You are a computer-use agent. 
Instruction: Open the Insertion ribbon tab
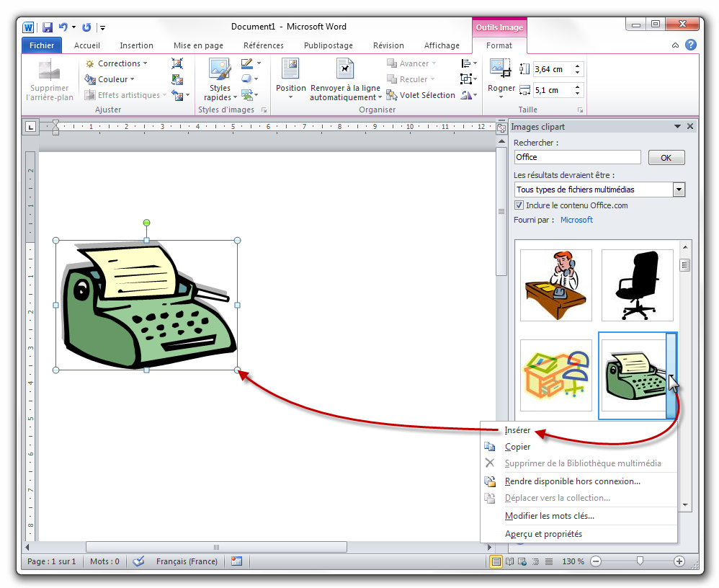[136, 45]
